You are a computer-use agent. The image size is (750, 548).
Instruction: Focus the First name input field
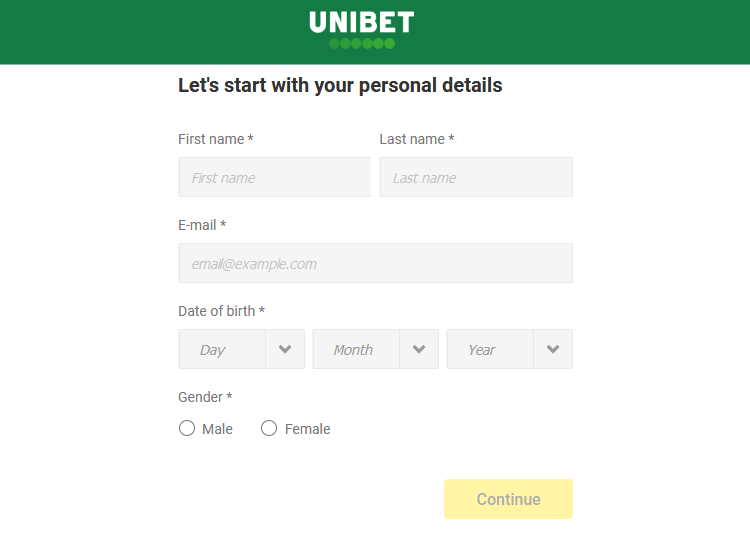(275, 177)
